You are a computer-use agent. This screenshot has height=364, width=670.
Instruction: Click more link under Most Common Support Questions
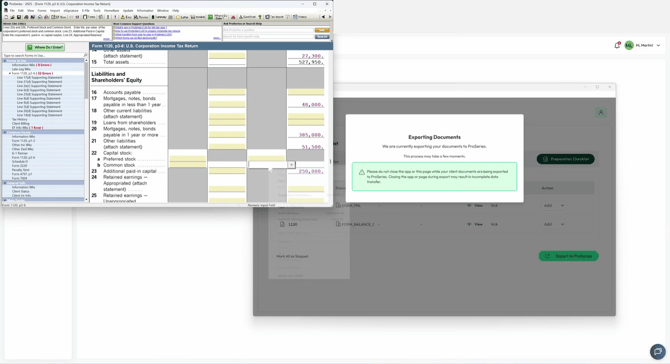coord(217,38)
